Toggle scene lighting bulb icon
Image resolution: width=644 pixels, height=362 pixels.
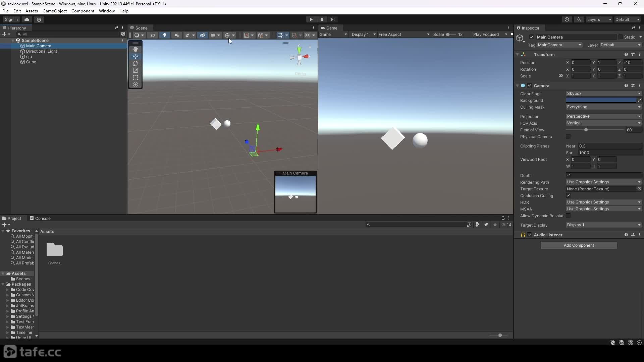[165, 35]
